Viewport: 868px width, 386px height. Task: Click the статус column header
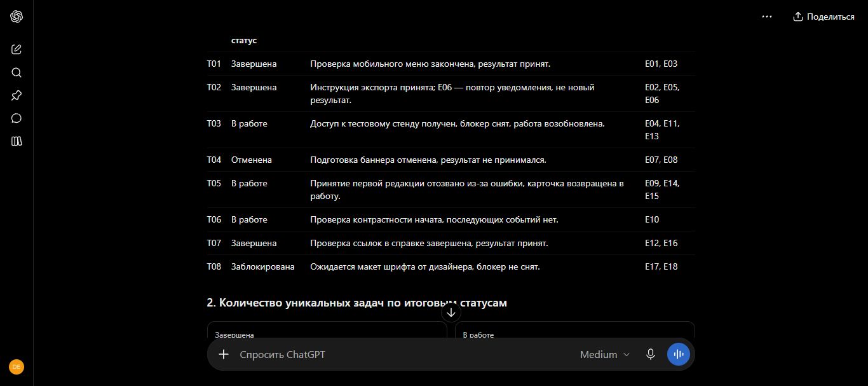[x=244, y=40]
